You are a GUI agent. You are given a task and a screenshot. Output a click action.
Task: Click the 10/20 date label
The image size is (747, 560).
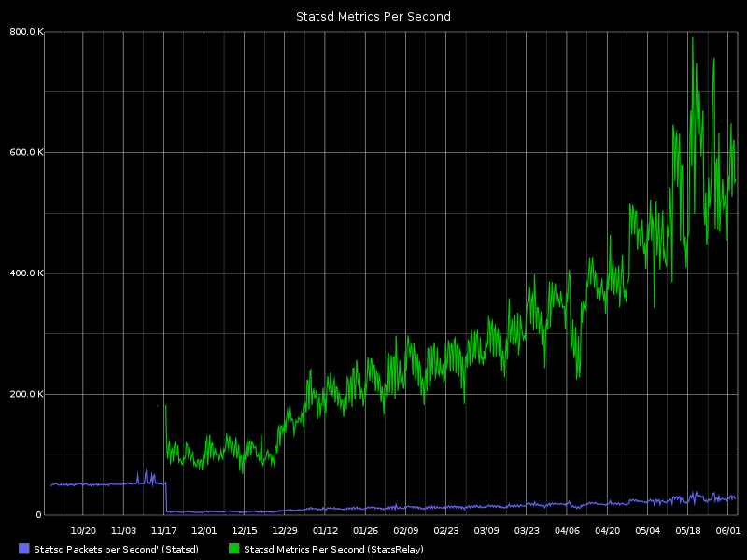83,530
